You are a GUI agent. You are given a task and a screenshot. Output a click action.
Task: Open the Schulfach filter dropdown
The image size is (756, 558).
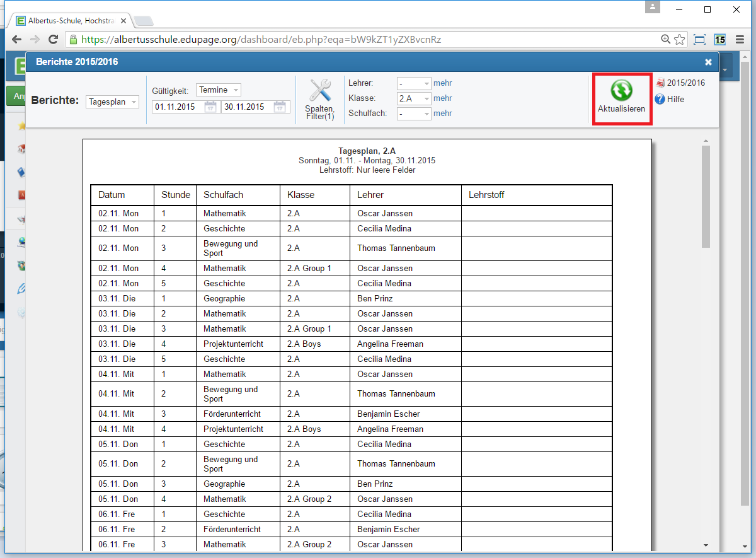pyautogui.click(x=414, y=113)
